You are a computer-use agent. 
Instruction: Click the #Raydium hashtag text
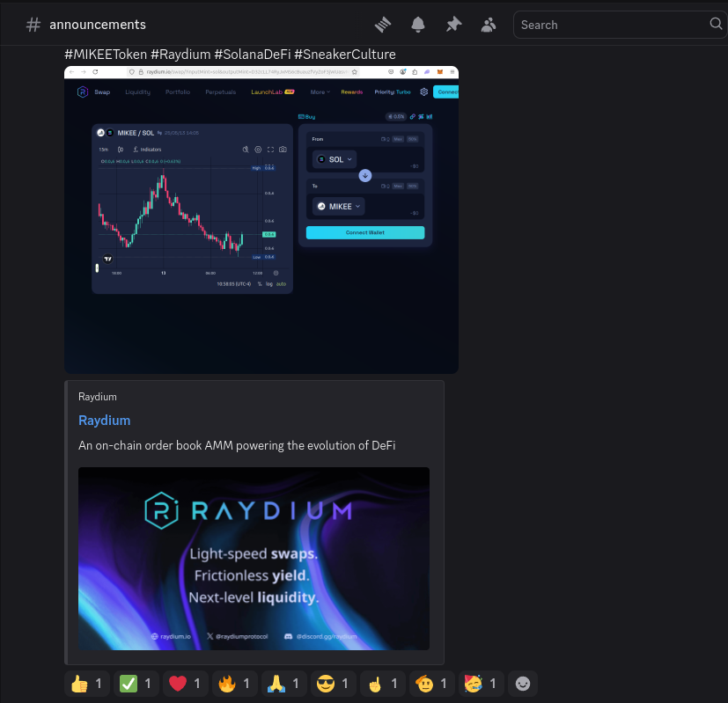coord(180,55)
